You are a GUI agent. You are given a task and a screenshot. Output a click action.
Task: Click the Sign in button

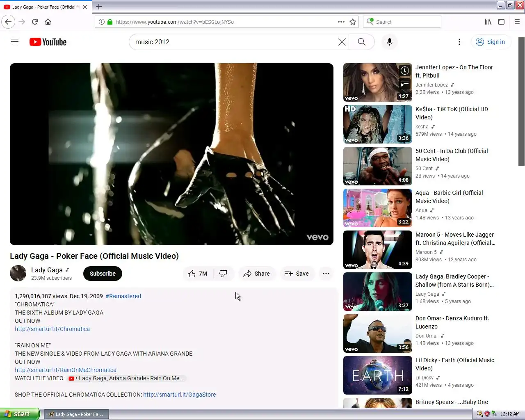pyautogui.click(x=491, y=42)
